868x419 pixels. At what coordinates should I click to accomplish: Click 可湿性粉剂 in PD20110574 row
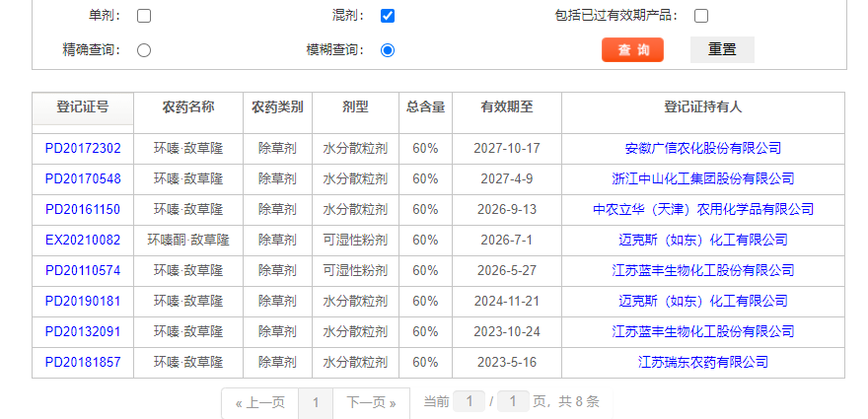coord(355,270)
